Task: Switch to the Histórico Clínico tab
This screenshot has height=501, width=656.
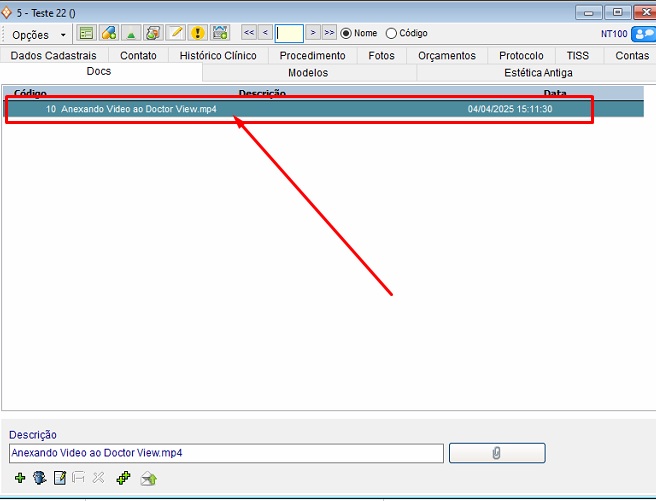Action: pos(218,55)
